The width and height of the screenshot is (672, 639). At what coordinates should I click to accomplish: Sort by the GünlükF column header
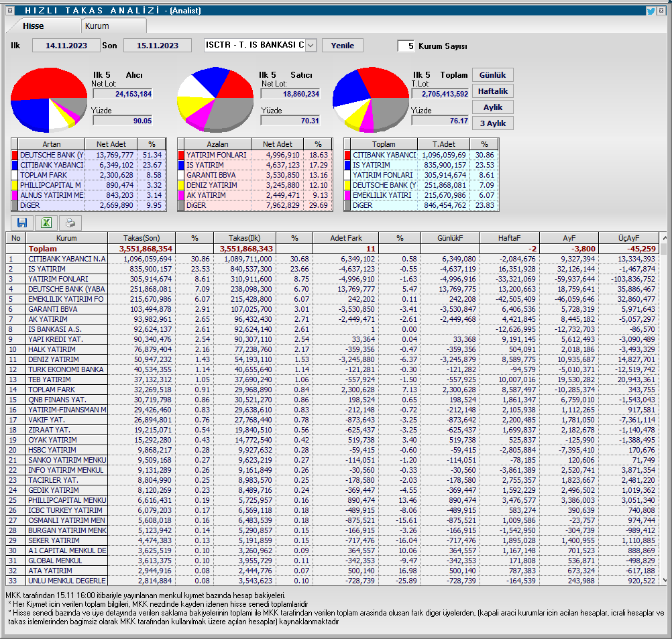[x=450, y=238]
